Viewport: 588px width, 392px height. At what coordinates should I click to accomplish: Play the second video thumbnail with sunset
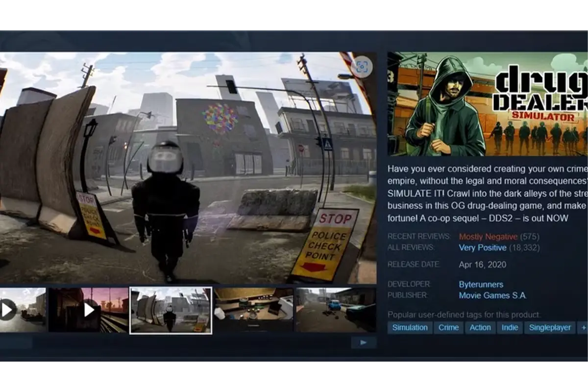[88, 310]
